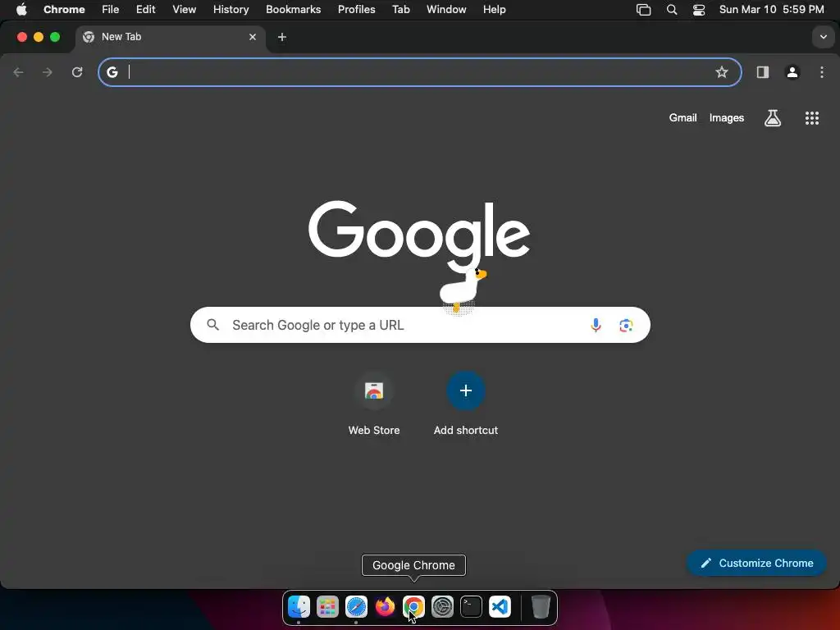Go back using the back arrow
The height and width of the screenshot is (630, 840).
(18, 72)
